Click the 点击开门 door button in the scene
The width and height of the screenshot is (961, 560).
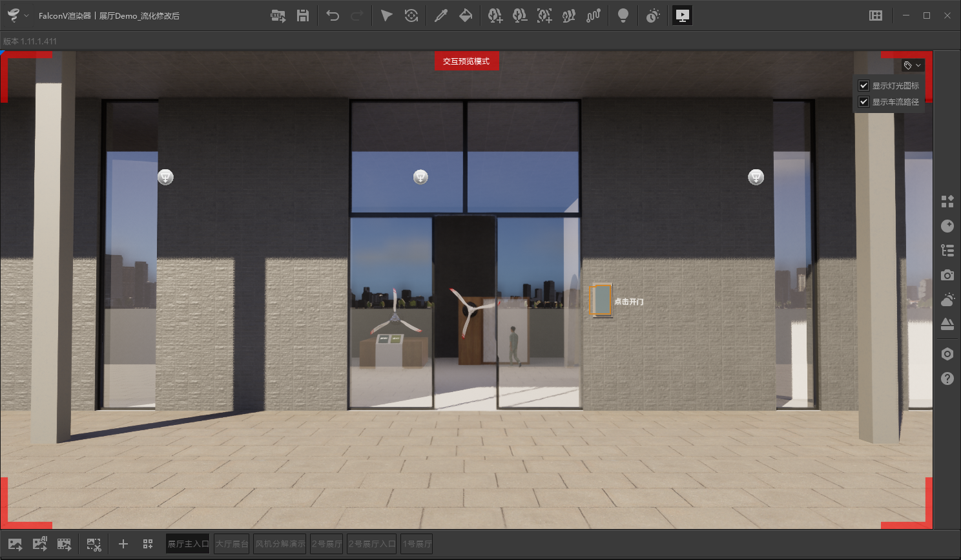tap(600, 301)
